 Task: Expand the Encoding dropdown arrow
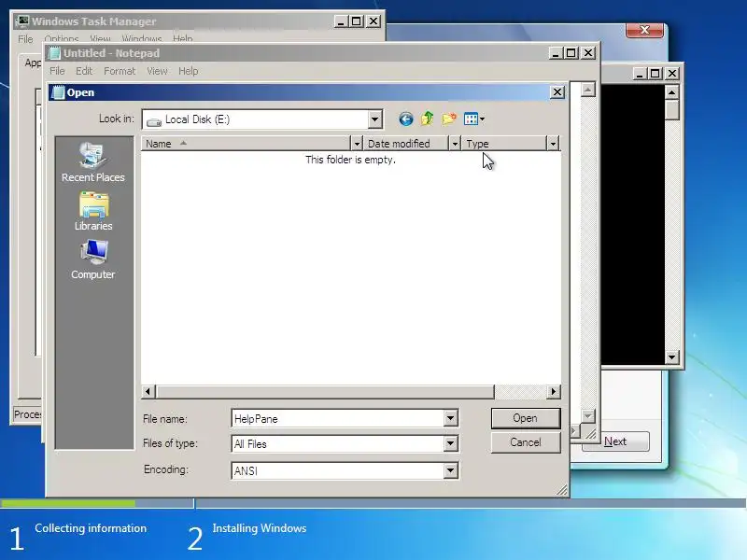coord(450,470)
